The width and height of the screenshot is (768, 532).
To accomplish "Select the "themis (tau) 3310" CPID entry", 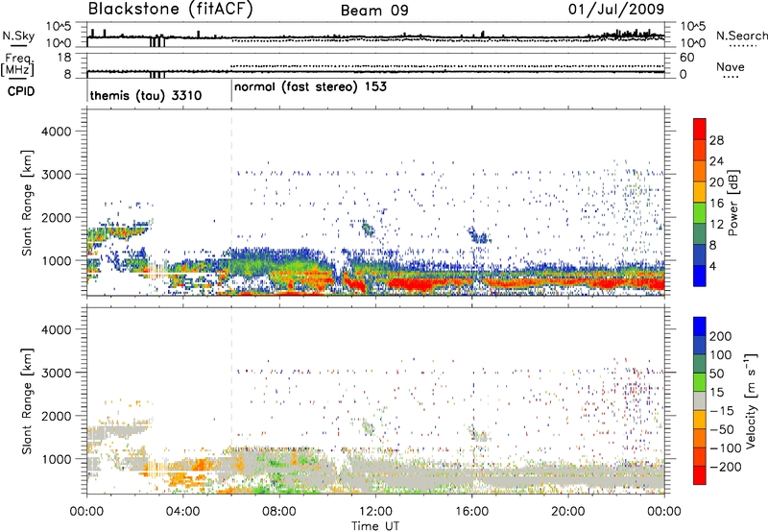I will (x=146, y=95).
